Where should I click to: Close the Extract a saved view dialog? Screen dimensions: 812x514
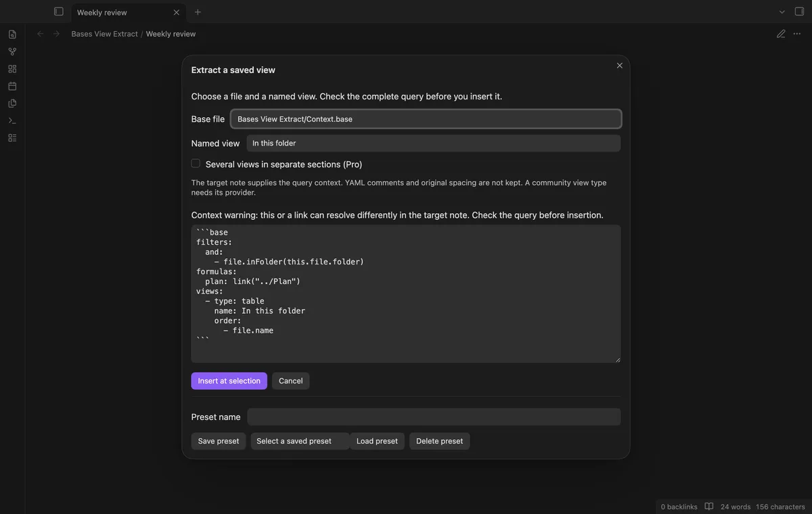619,66
